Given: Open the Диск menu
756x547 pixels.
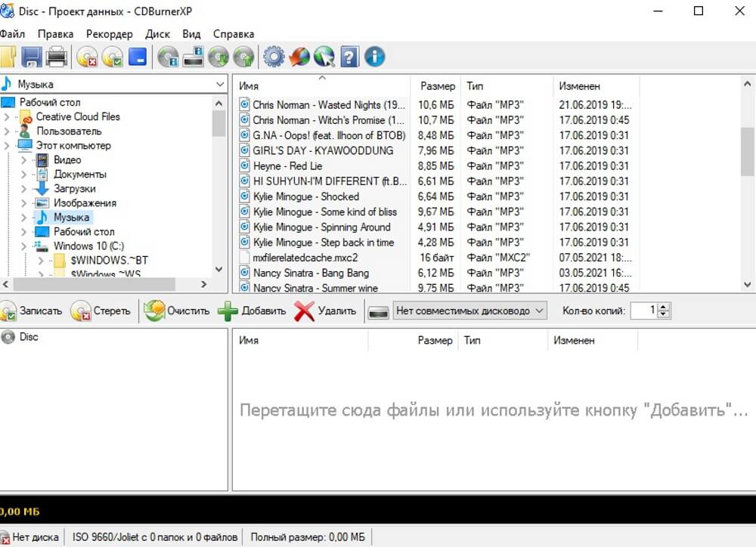Looking at the screenshot, I should click(x=158, y=34).
